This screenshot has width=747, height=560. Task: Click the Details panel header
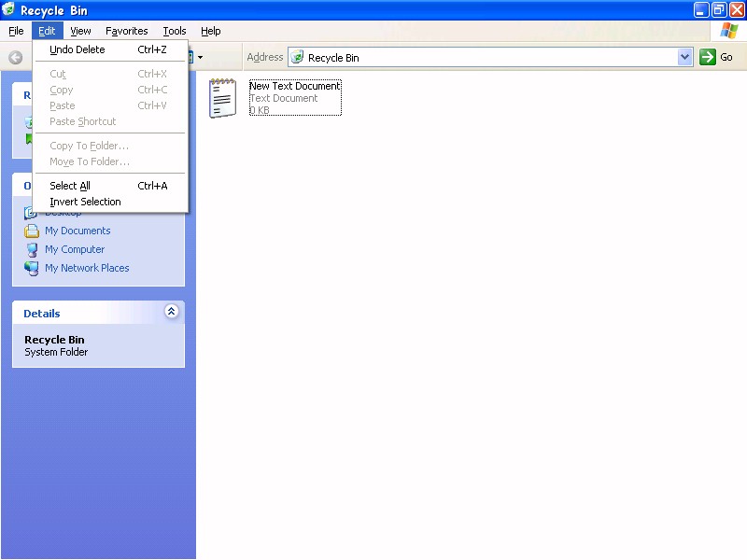point(98,313)
